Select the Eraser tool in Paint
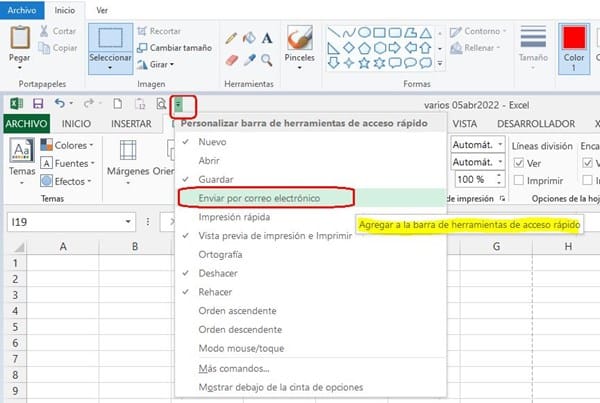The height and width of the screenshot is (403, 600). point(232,60)
